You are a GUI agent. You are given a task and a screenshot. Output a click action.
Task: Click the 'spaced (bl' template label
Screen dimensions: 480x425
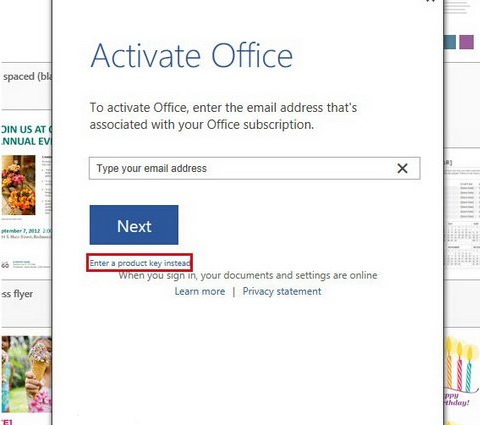[x=27, y=77]
